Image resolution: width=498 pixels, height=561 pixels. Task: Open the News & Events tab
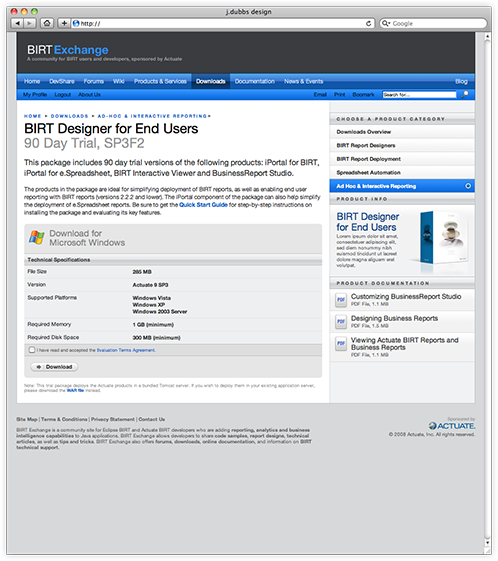304,81
